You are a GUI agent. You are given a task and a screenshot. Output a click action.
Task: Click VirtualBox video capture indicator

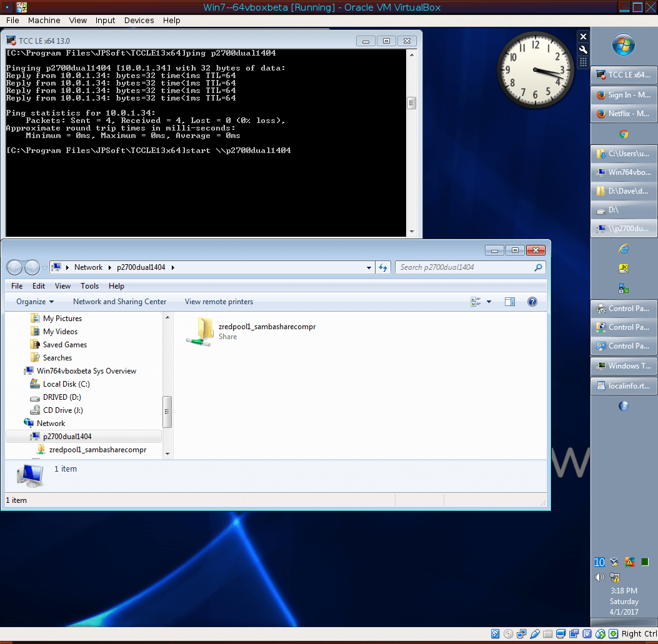574,634
